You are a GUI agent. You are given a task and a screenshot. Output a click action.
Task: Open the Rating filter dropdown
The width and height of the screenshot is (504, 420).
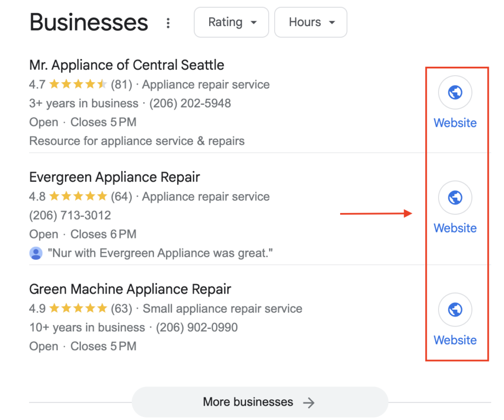[231, 23]
